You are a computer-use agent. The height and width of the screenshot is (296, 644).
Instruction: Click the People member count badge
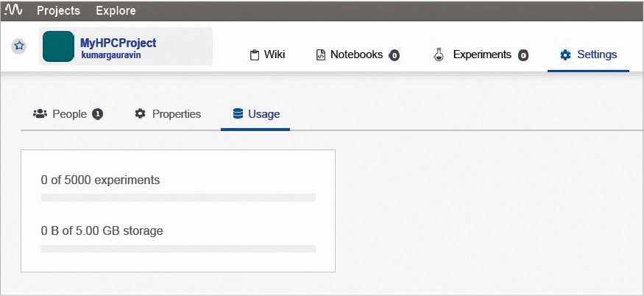97,114
